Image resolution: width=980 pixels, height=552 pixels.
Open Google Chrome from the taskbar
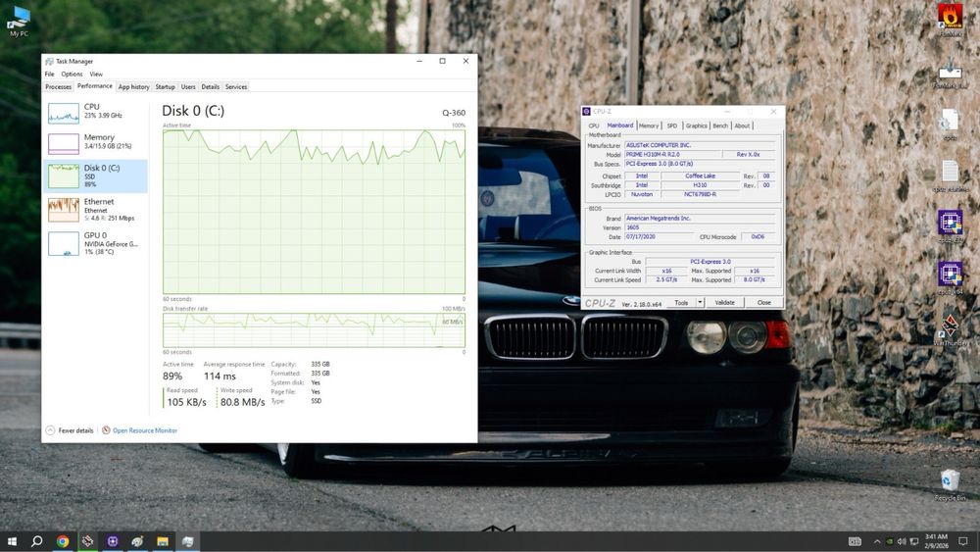click(x=63, y=541)
